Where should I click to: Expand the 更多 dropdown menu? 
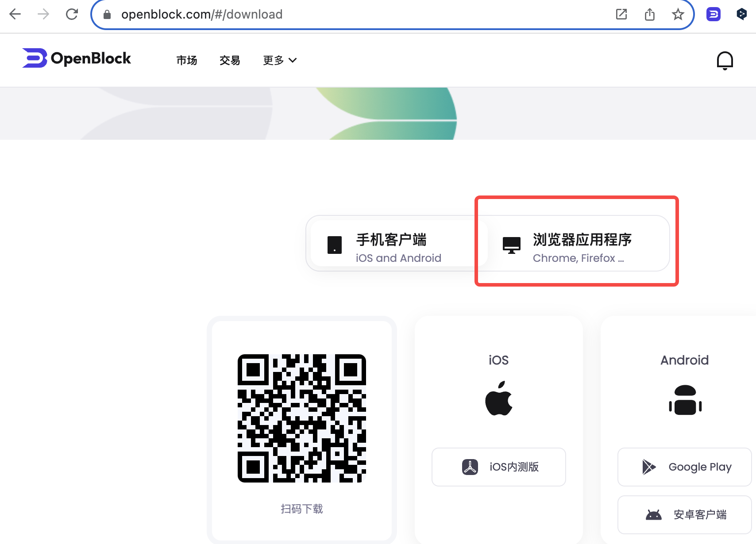(280, 60)
